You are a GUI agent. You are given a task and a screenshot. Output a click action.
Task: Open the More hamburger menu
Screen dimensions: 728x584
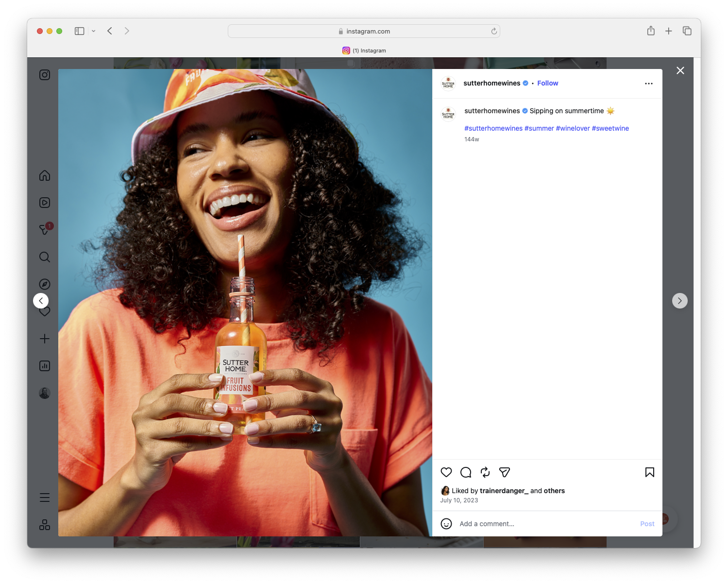[x=45, y=497]
